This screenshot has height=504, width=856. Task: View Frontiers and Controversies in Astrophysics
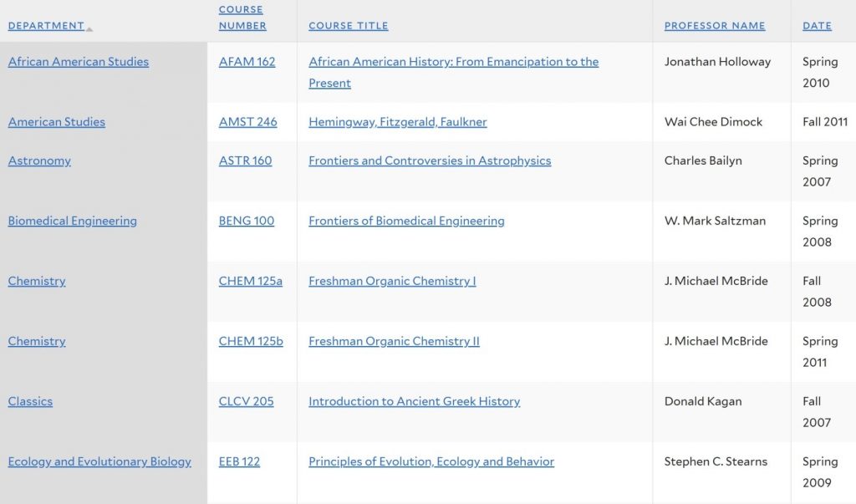[x=430, y=160]
